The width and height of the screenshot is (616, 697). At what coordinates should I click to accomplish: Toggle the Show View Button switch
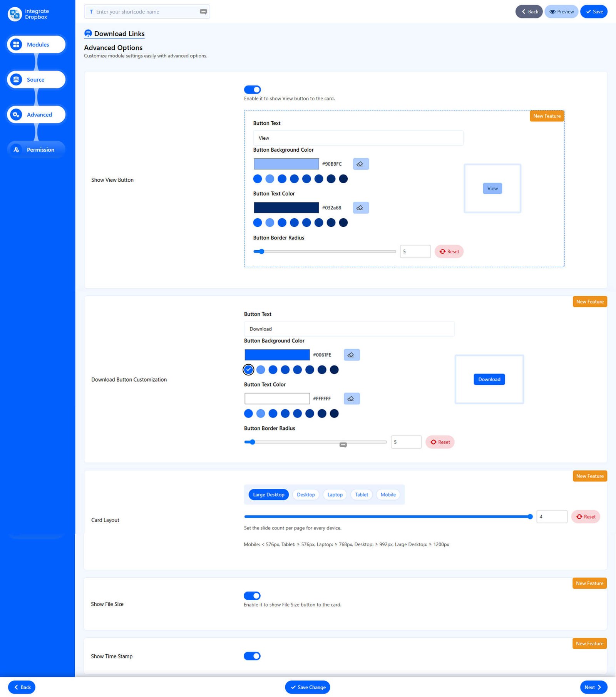tap(253, 90)
